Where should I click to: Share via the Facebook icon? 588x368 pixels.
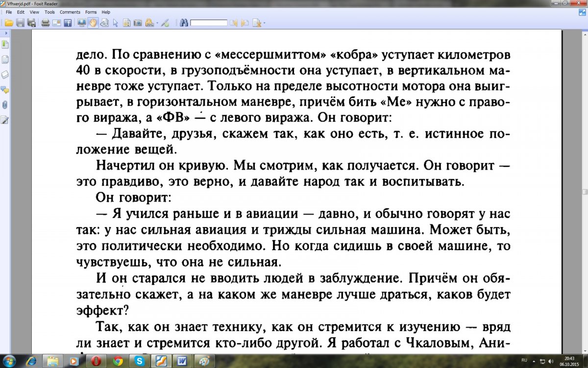68,23
